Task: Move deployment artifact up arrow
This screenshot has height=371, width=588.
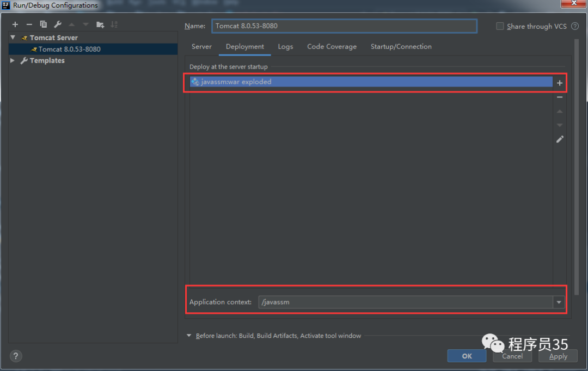Action: pyautogui.click(x=560, y=112)
